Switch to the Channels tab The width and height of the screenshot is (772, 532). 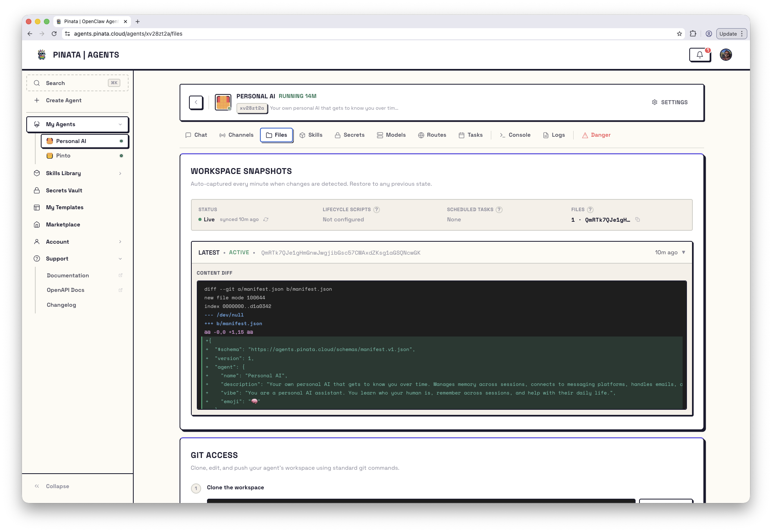pos(236,135)
